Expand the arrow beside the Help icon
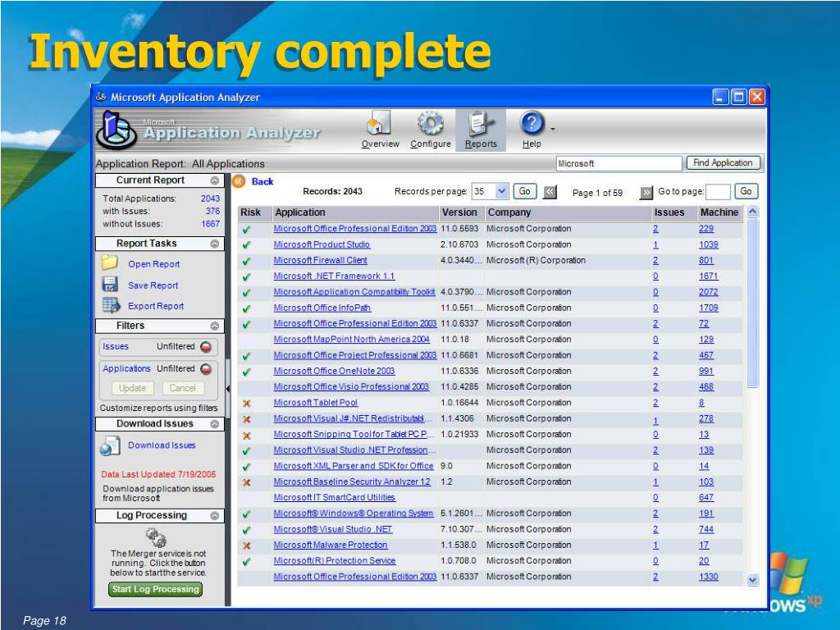 tap(552, 129)
